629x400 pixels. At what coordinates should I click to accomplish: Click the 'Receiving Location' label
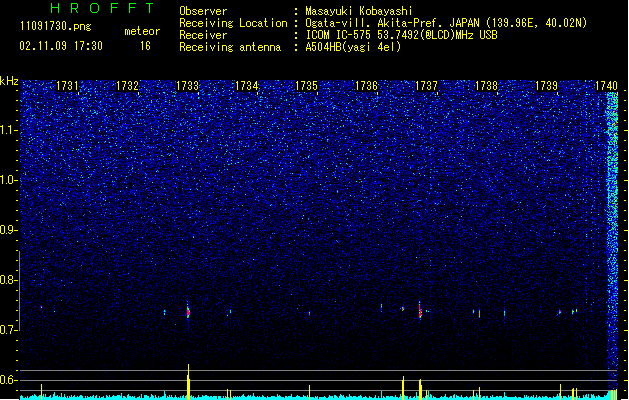point(233,23)
